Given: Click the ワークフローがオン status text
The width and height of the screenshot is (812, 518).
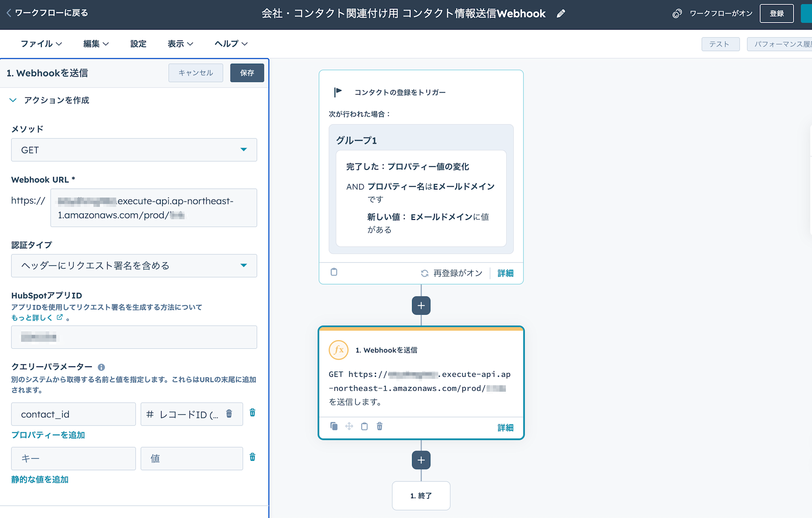Looking at the screenshot, I should point(721,13).
